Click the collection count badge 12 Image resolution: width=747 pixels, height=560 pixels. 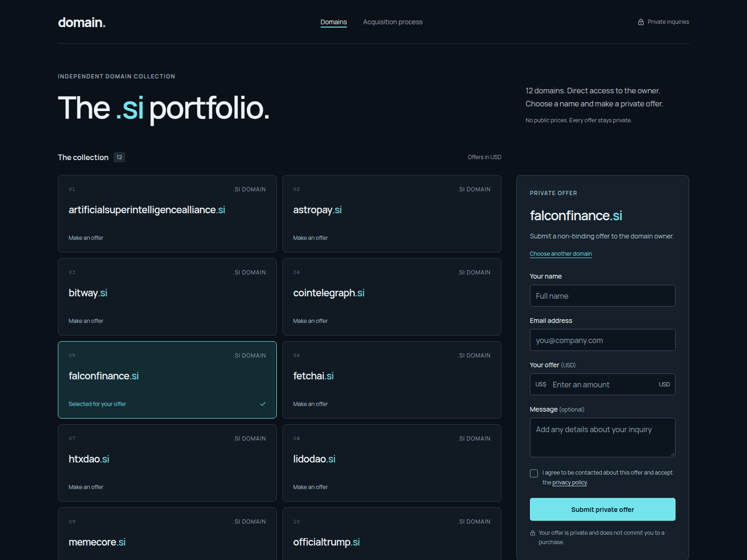click(x=119, y=157)
